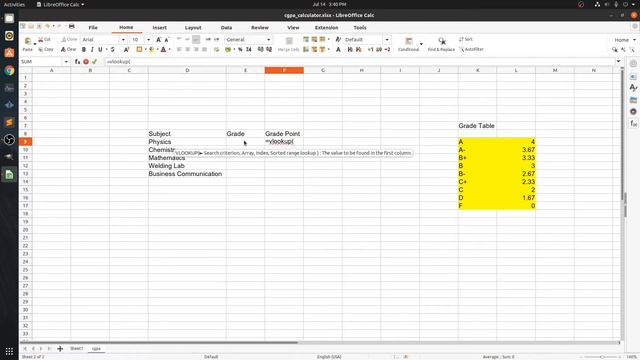Click the Grade Table heading cell
640x360 pixels.
(x=478, y=126)
